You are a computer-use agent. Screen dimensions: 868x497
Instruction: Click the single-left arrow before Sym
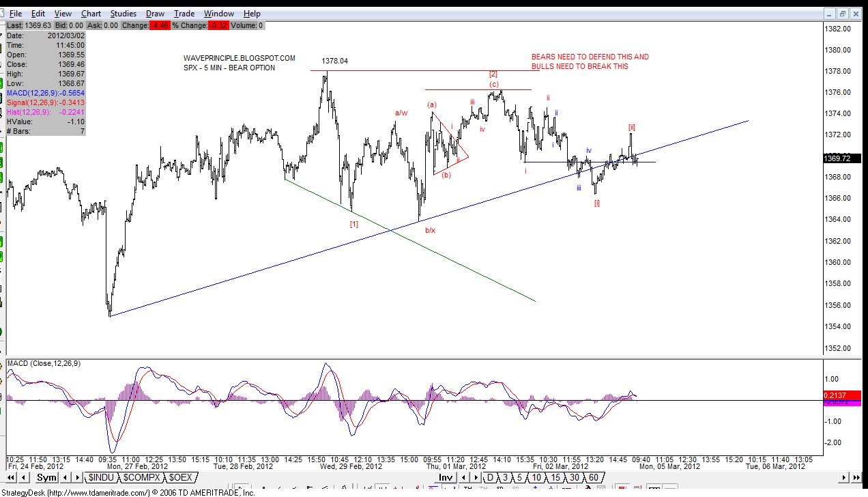pyautogui.click(x=24, y=478)
